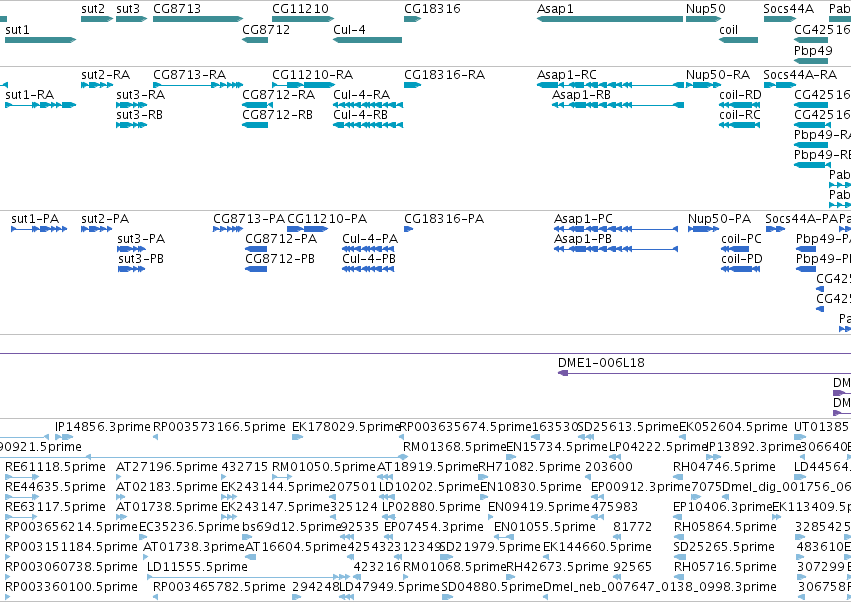Click the CG8713 gene arrow glyph
851x602 pixels.
click(x=198, y=19)
